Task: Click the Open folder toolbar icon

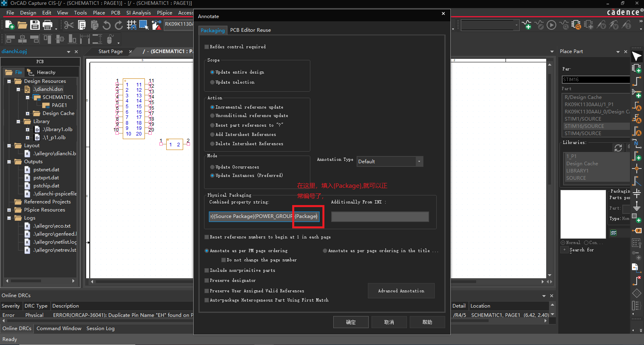Action: coord(22,25)
